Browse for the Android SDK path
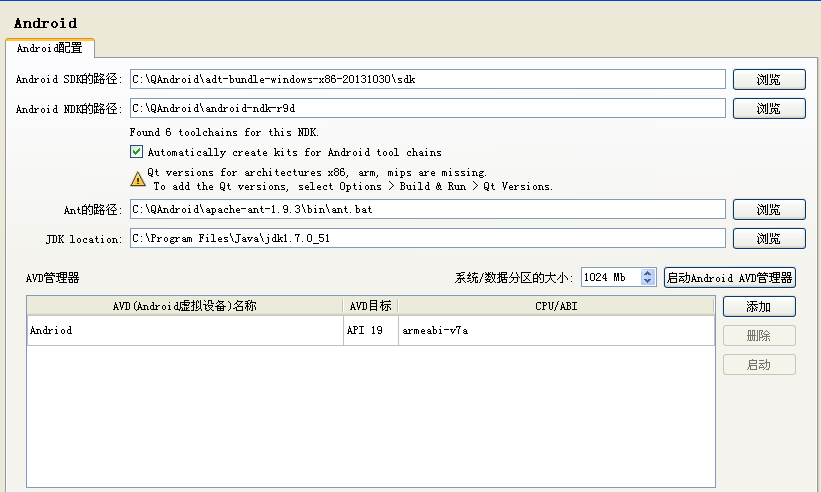821x492 pixels. (x=769, y=80)
